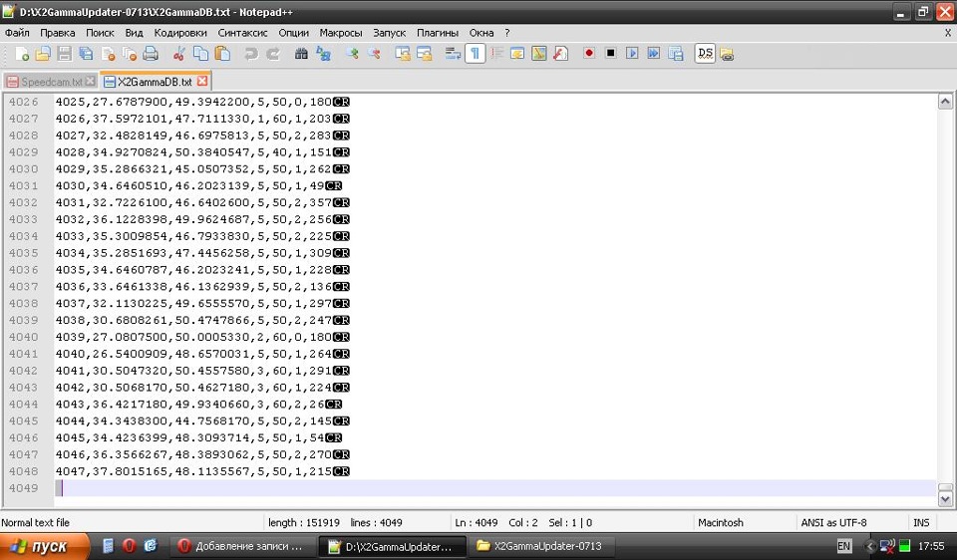Open the Вид menu

134,33
